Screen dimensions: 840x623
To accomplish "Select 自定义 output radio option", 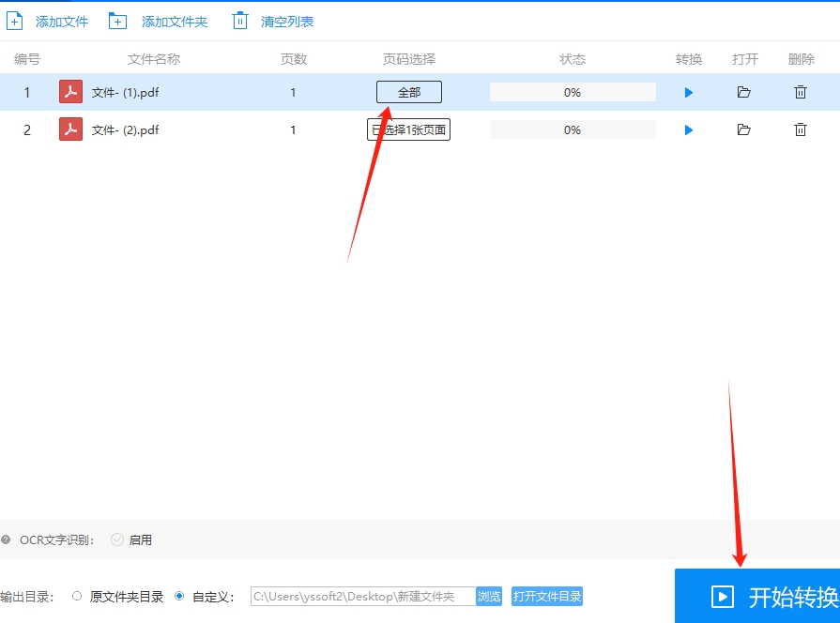I will [x=179, y=596].
